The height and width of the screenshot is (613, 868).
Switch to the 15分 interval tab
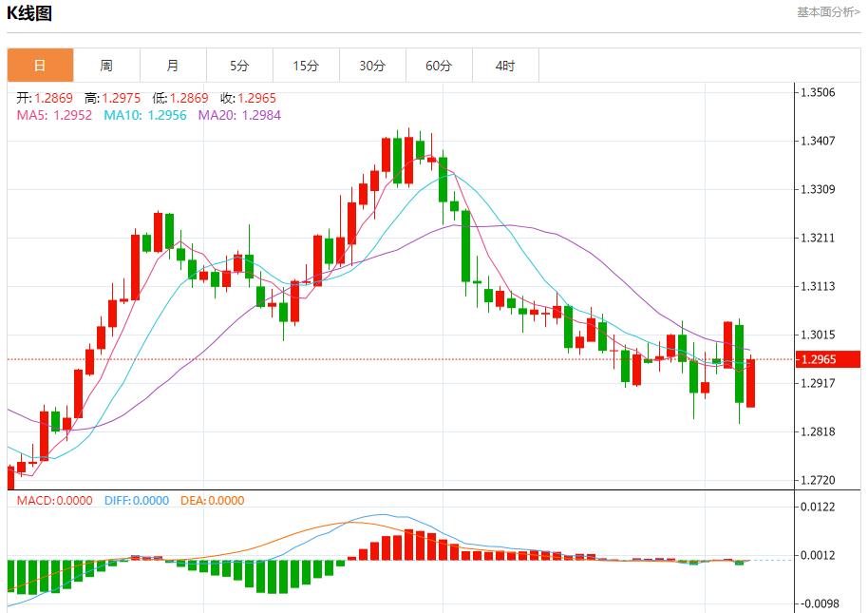pyautogui.click(x=306, y=66)
